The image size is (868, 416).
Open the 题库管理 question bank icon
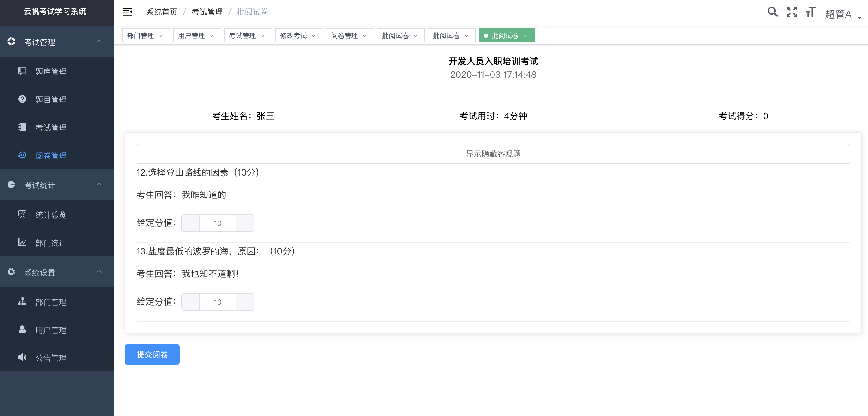pyautogui.click(x=22, y=71)
